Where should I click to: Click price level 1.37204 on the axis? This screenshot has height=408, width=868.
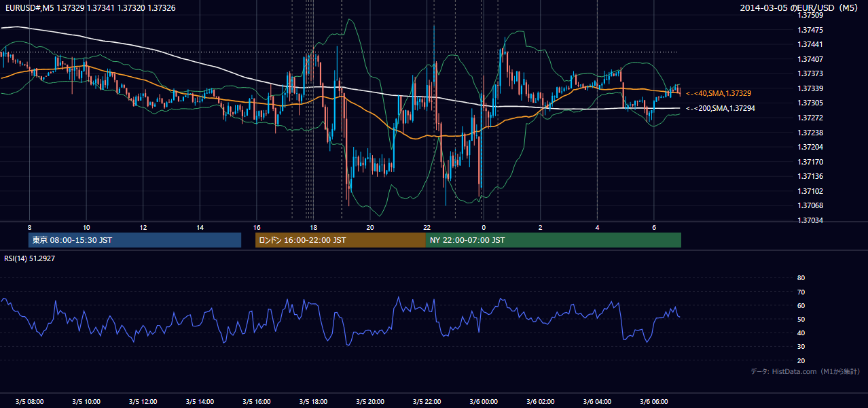pos(810,147)
